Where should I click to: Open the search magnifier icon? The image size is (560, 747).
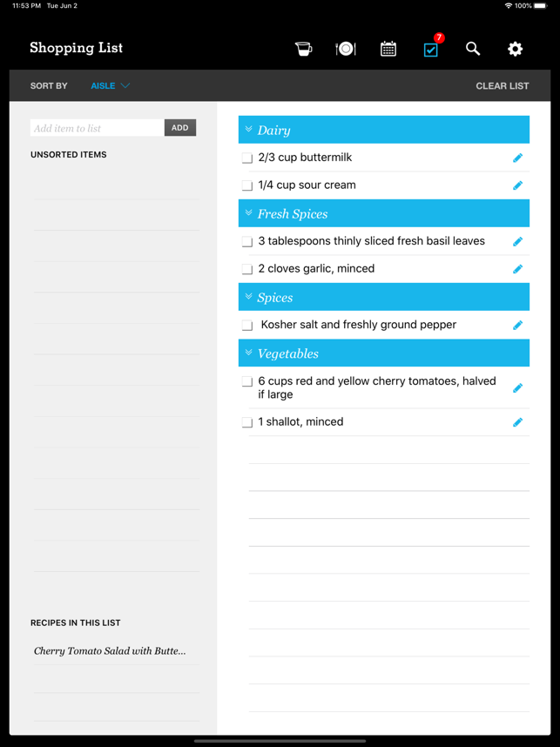(473, 49)
